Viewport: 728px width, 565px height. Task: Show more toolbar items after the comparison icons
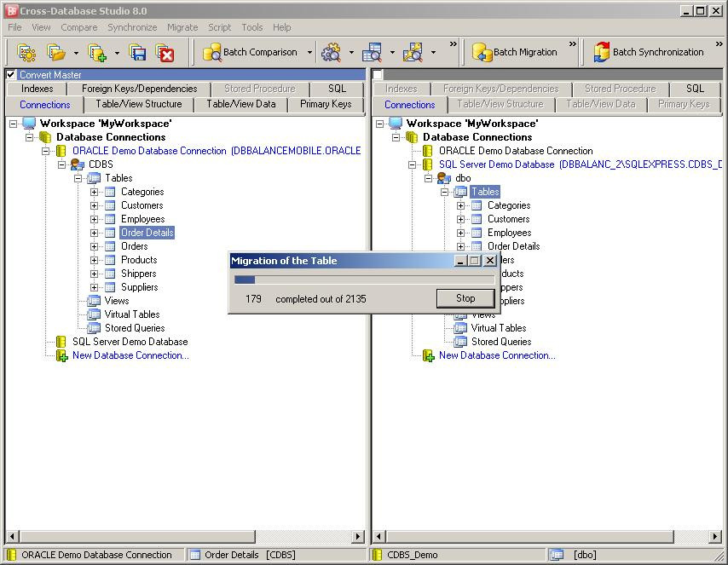(454, 44)
